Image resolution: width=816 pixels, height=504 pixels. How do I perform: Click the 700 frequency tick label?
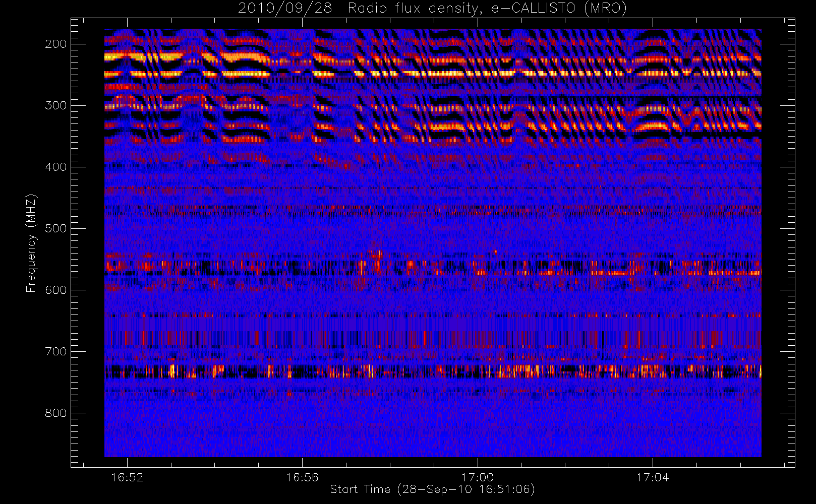[56, 351]
